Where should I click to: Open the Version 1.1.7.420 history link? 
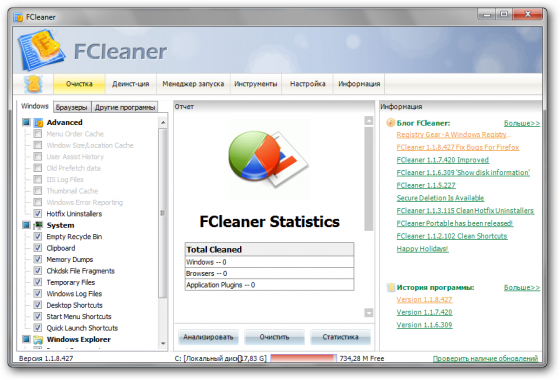pyautogui.click(x=424, y=312)
